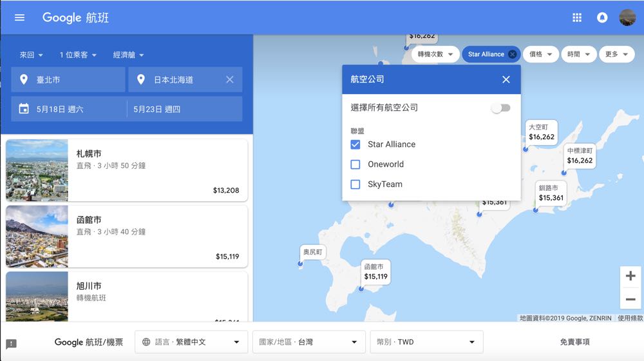The height and width of the screenshot is (361, 644).
Task: Open the 時間 filter dropdown
Action: coord(578,54)
